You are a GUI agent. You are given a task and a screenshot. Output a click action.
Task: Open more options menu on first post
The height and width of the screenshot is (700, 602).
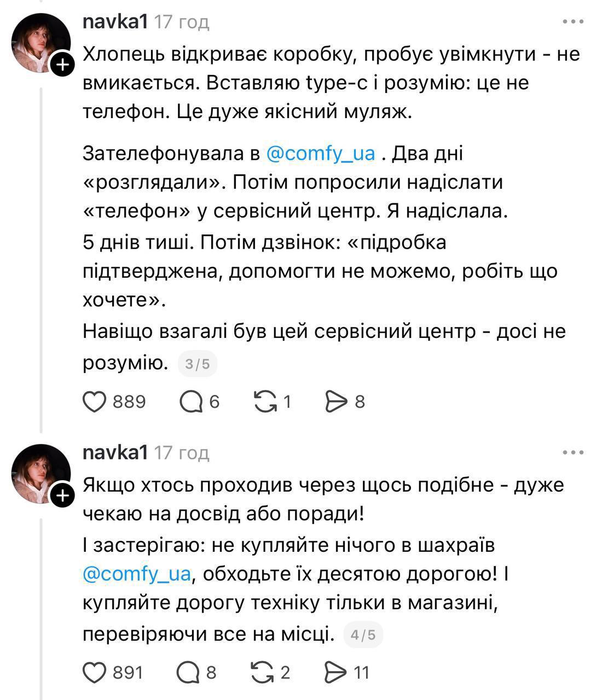pyautogui.click(x=573, y=22)
